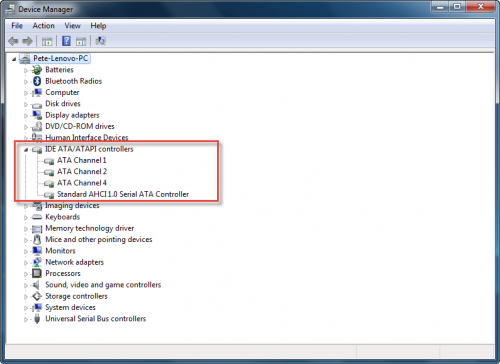Click the properties pane toolbar icon

[x=81, y=41]
